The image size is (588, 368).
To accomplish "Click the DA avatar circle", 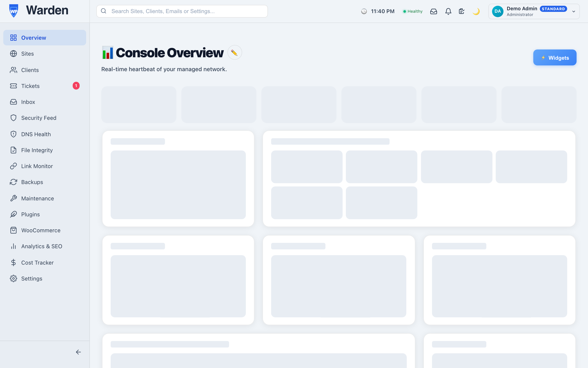I will click(498, 11).
